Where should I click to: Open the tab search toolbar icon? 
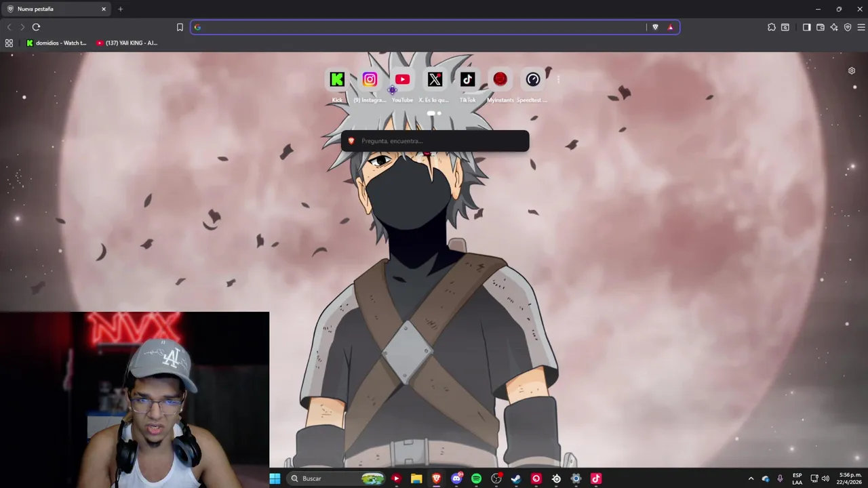coord(785,27)
